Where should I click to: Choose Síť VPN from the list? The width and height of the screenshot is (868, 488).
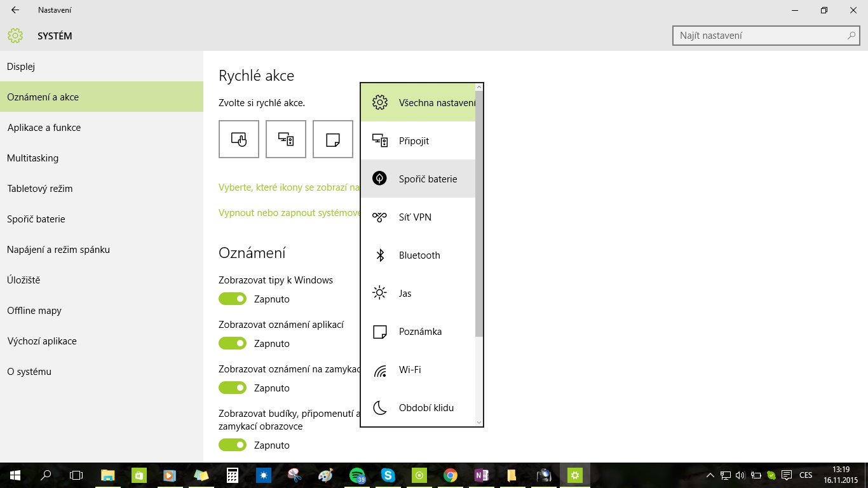(x=418, y=217)
